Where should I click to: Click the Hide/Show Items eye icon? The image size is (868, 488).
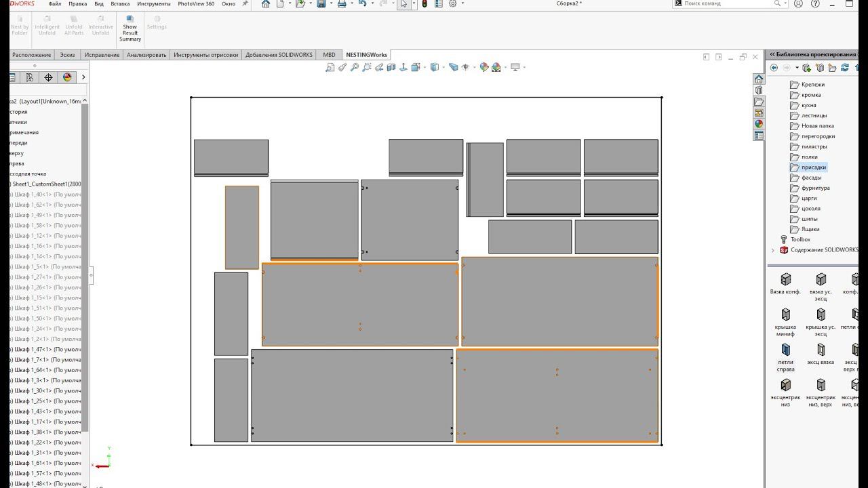click(x=465, y=67)
